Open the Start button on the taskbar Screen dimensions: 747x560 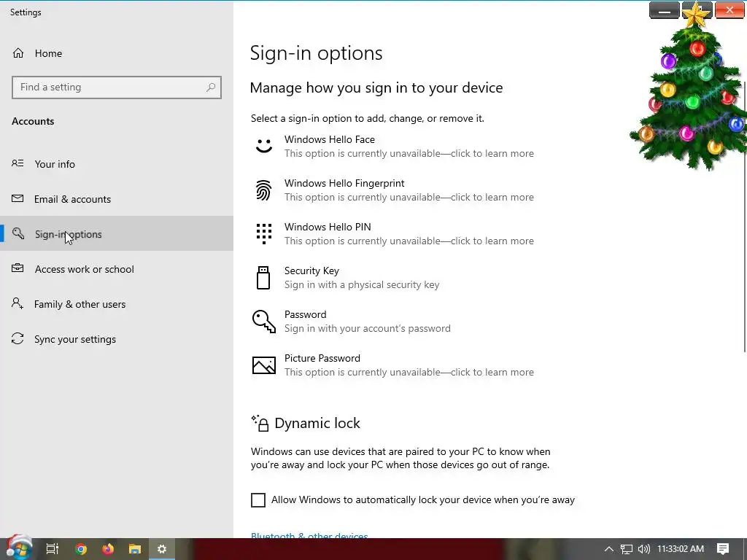point(19,548)
